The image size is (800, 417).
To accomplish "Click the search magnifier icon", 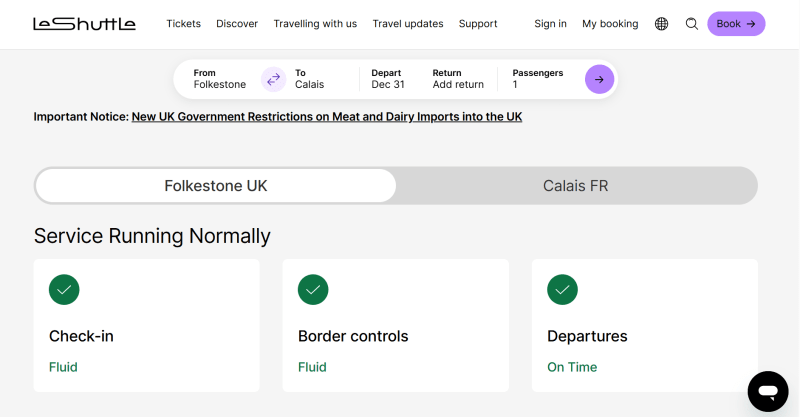I will (x=691, y=24).
